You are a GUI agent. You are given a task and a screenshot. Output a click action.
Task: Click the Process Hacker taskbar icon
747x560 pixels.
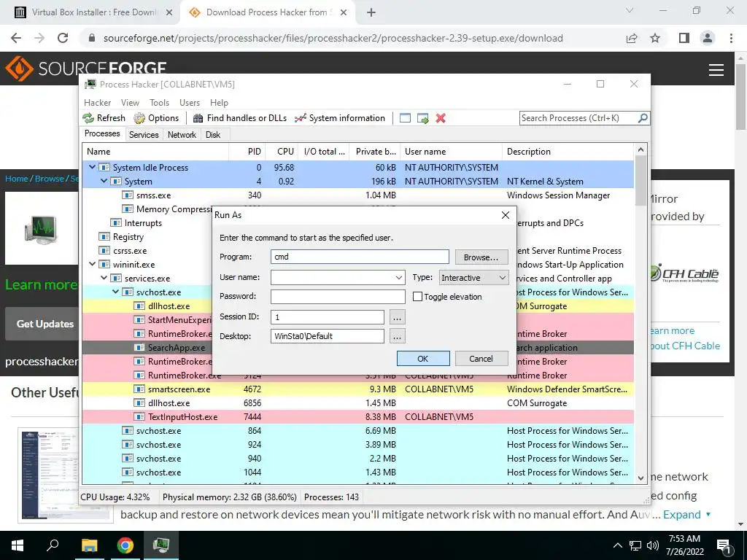coord(161,545)
